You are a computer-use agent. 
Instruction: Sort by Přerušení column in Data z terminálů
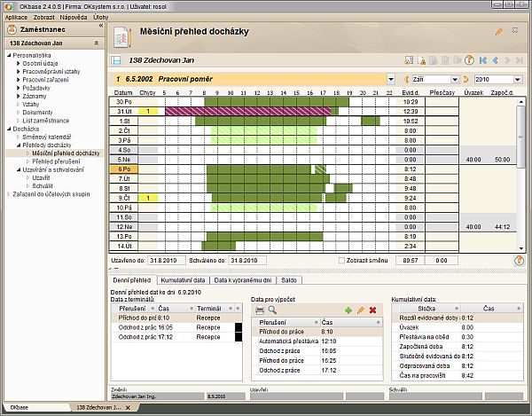click(134, 309)
